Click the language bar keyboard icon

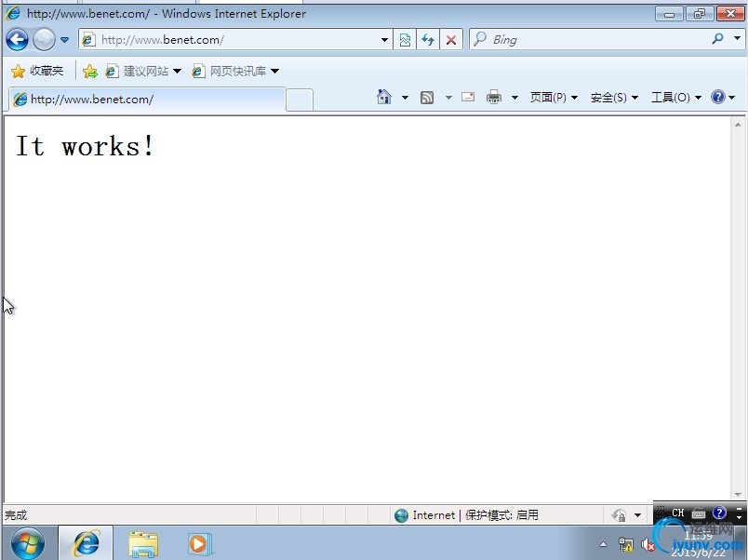(699, 513)
